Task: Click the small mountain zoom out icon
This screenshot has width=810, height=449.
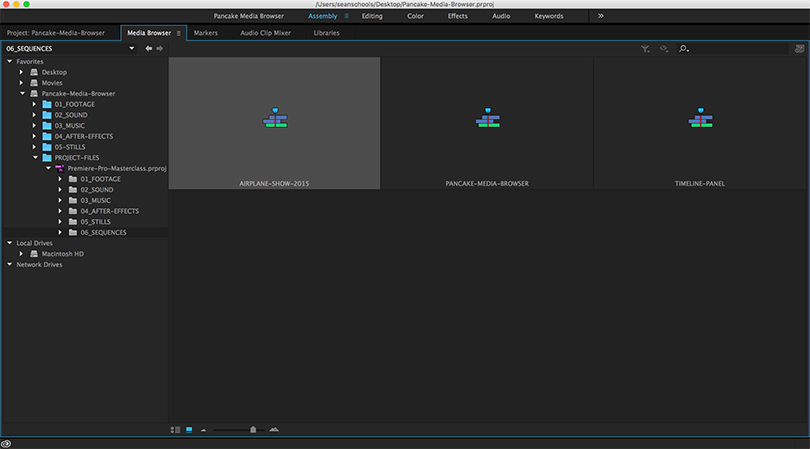Action: (x=204, y=430)
